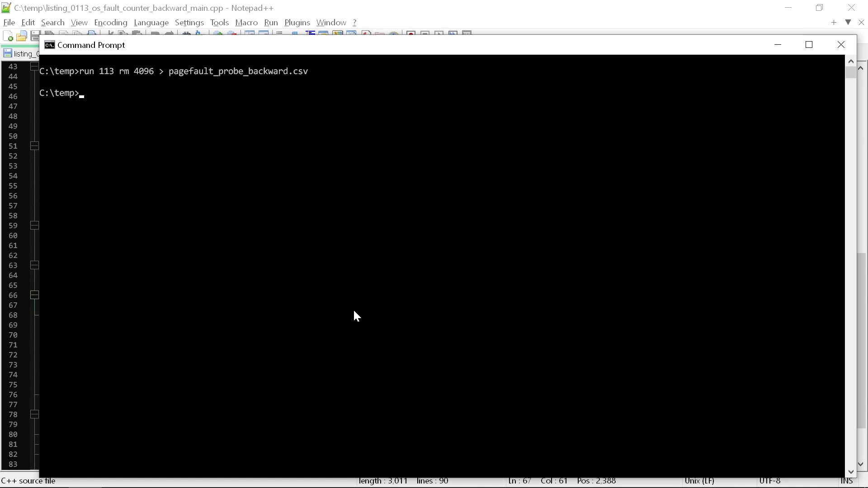Select the Print toolbar icon
Screen dimensions: 868x488
tap(92, 34)
